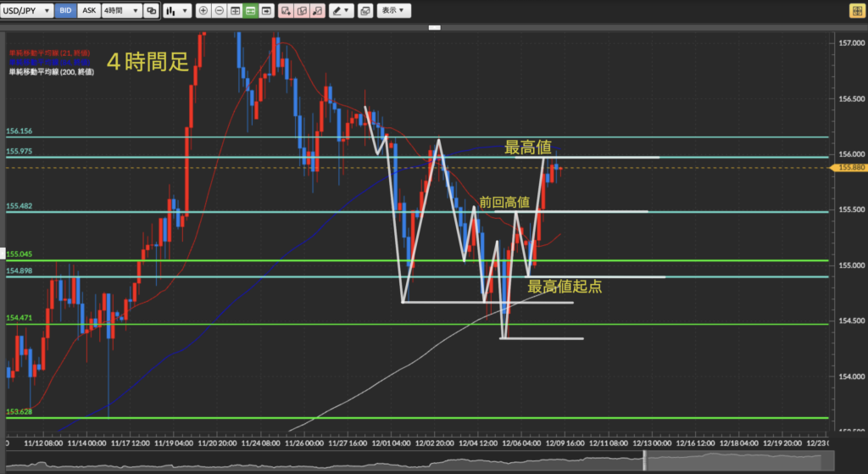868x474 pixels.
Task: Click the chart link icon beside the timeframe
Action: pos(151,11)
